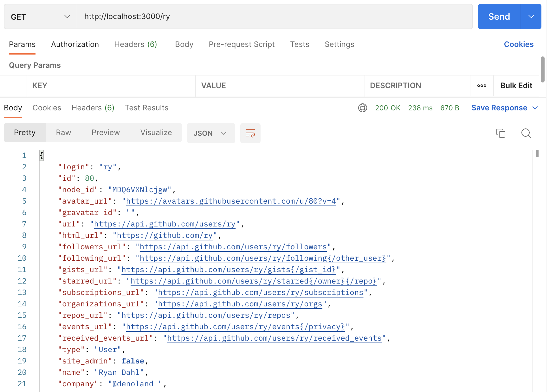Toggle line wrapping next to the JSON dropdown

click(x=250, y=133)
